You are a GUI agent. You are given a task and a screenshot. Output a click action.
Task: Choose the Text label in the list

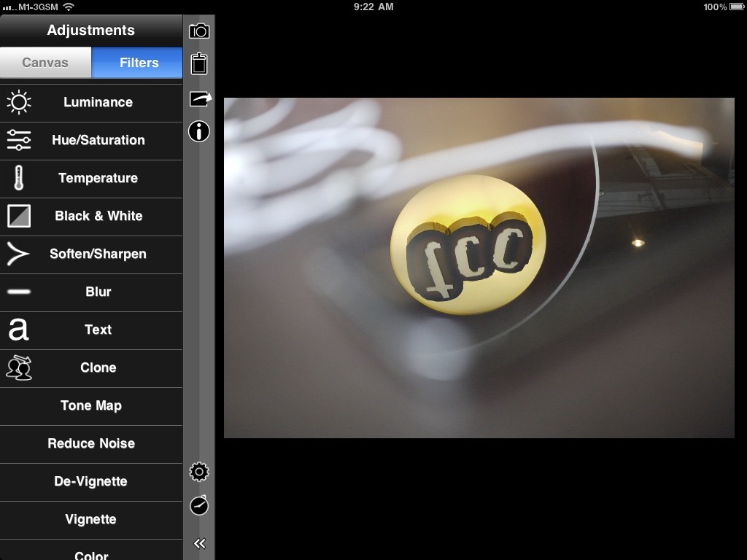coord(98,330)
